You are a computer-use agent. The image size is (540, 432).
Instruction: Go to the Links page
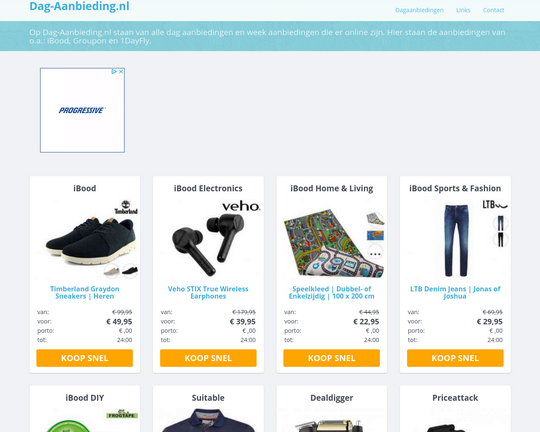(463, 10)
